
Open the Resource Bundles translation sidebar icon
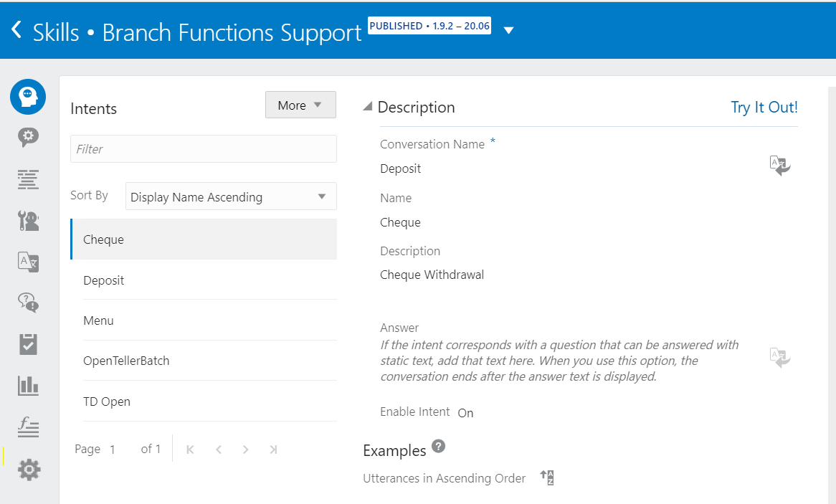[x=28, y=262]
